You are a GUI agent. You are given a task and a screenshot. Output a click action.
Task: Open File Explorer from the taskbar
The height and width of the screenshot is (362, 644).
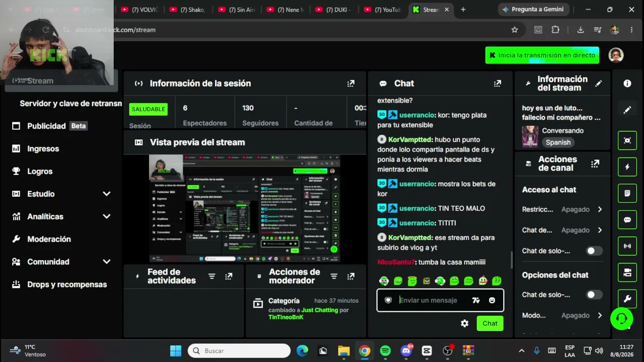344,350
